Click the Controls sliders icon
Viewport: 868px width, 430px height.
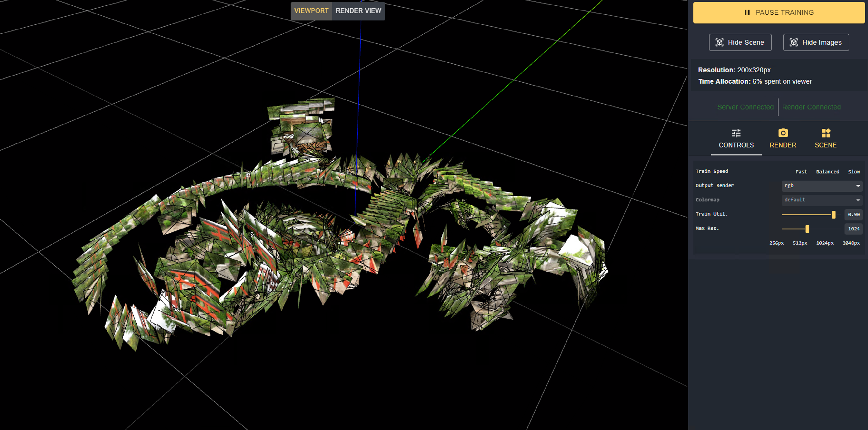[736, 133]
